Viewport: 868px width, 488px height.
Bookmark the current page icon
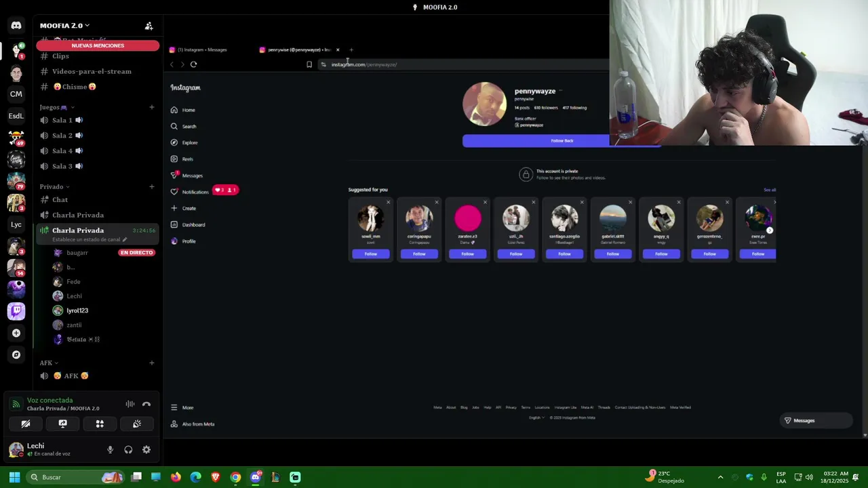309,64
